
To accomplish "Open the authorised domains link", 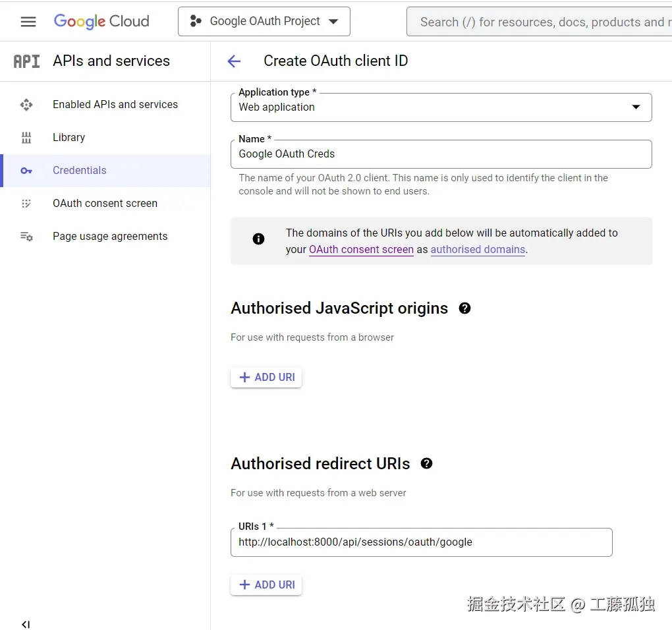I will 478,249.
